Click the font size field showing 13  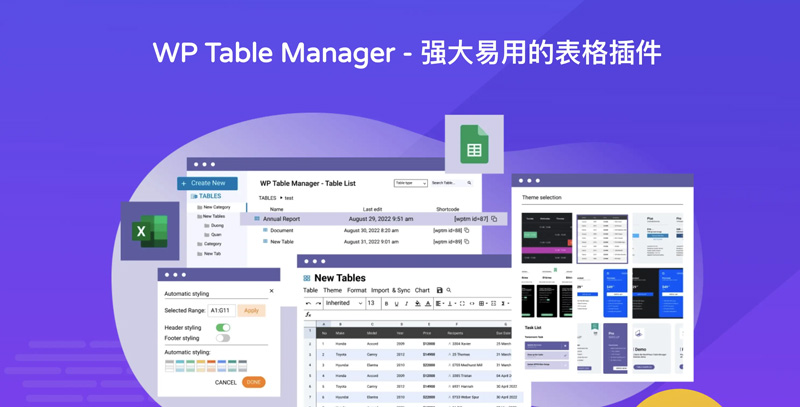point(373,303)
